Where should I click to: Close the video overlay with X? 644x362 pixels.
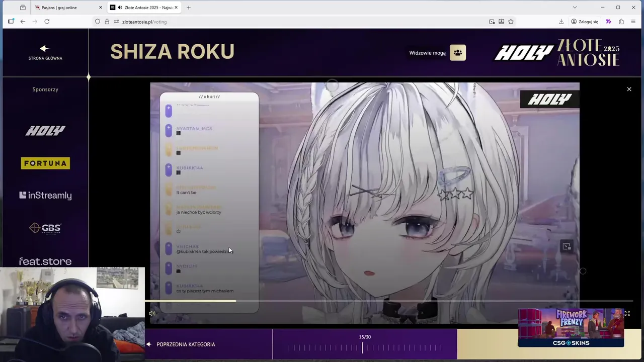click(x=629, y=89)
